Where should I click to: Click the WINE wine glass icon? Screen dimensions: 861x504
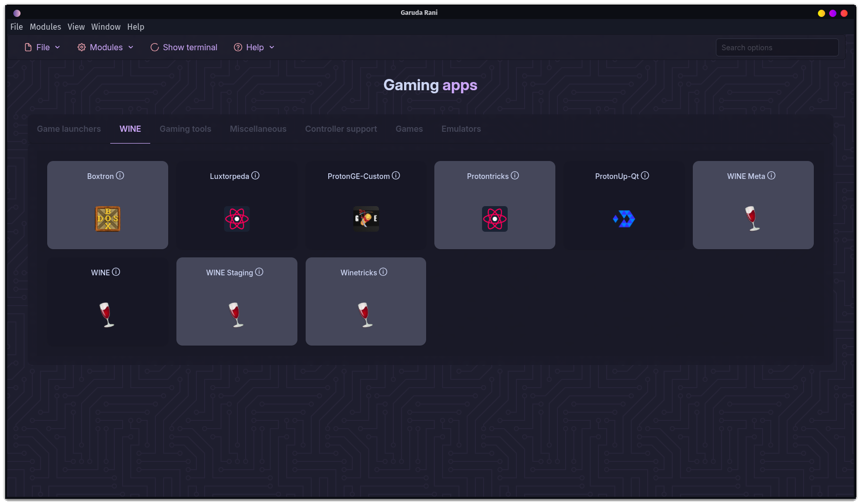(x=108, y=315)
